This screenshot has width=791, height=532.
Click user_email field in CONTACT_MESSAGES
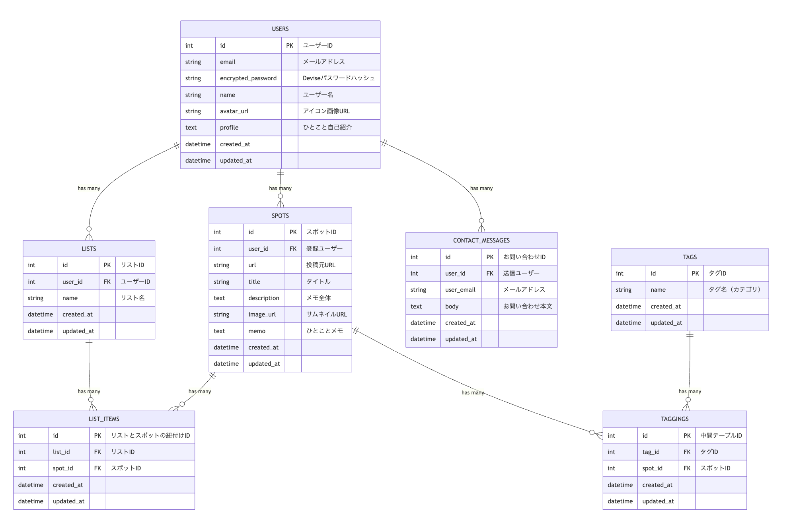(x=460, y=290)
